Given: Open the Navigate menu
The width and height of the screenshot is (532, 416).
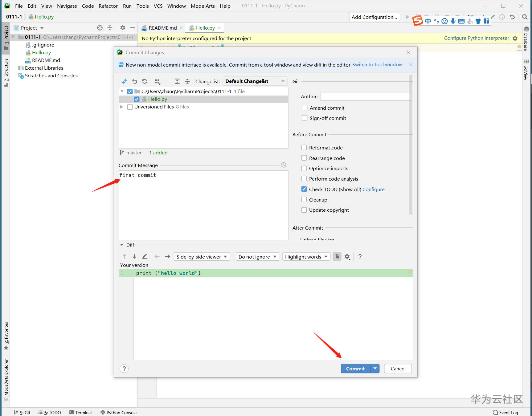Looking at the screenshot, I should (x=67, y=6).
